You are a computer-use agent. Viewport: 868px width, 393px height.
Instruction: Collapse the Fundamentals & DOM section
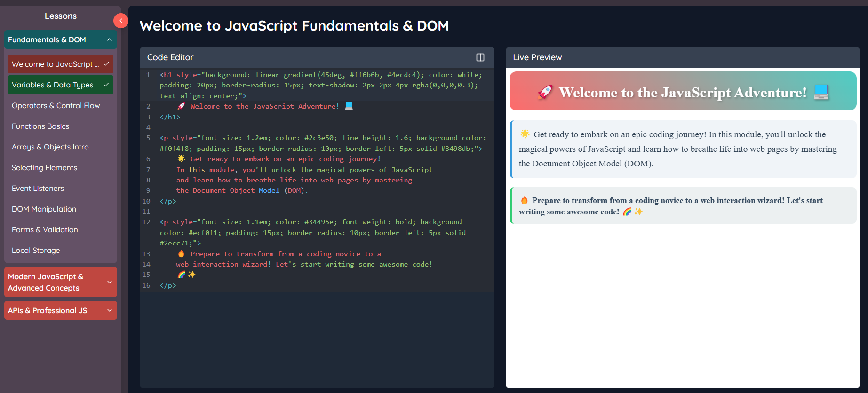[61, 39]
